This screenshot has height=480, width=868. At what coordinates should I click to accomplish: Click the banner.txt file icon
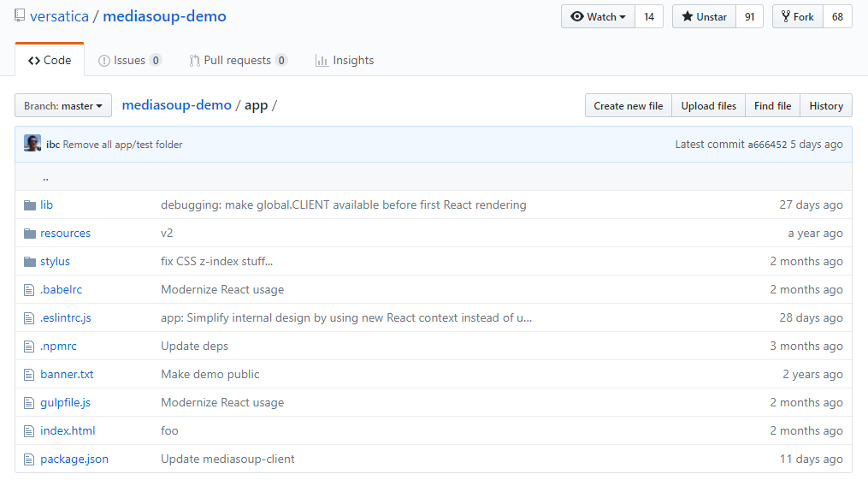pos(30,375)
